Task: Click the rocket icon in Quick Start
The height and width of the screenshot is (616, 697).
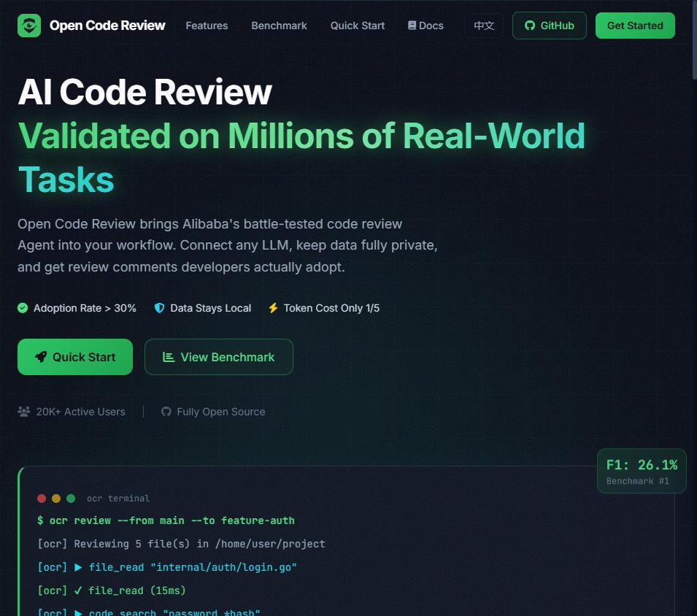Action: coord(41,357)
